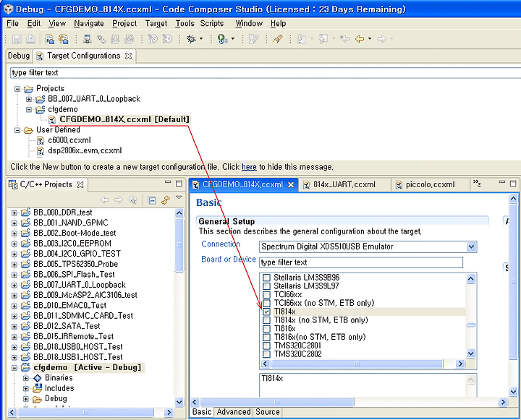
Task: Click the Link with Editor icon in C/C++ Projects
Action: point(166,200)
